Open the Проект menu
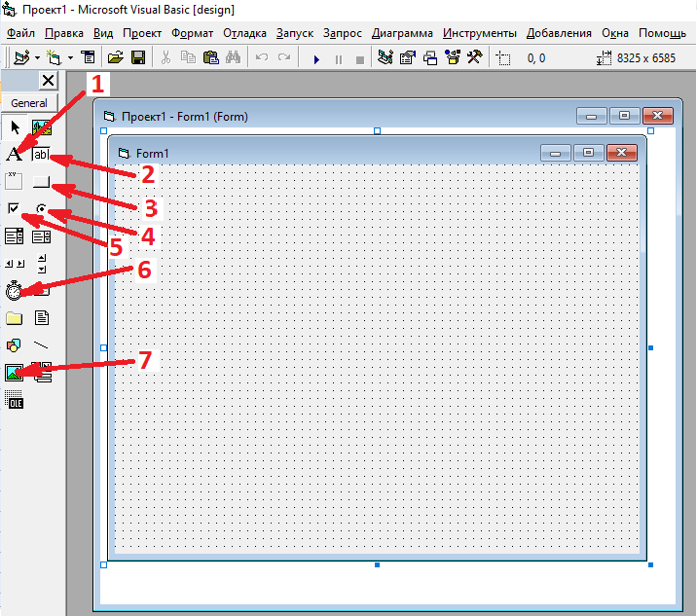Viewport: 697px width, 616px height. coord(142,33)
